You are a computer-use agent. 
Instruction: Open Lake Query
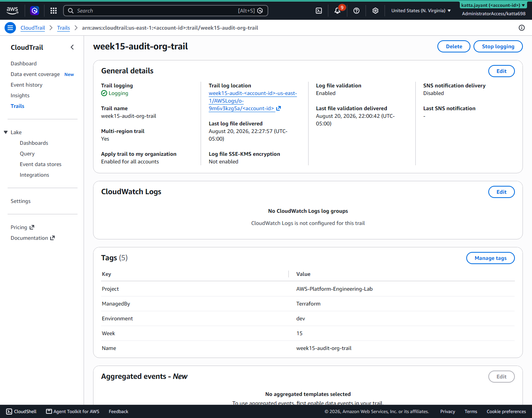(x=27, y=154)
